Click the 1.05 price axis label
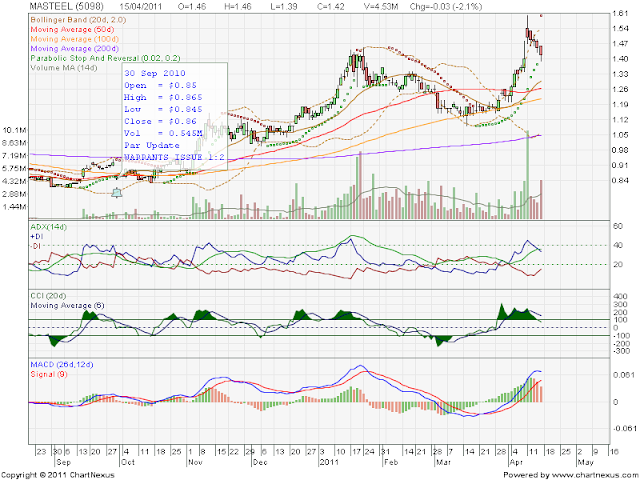Screen dimensions: 640x480 [x=620, y=135]
